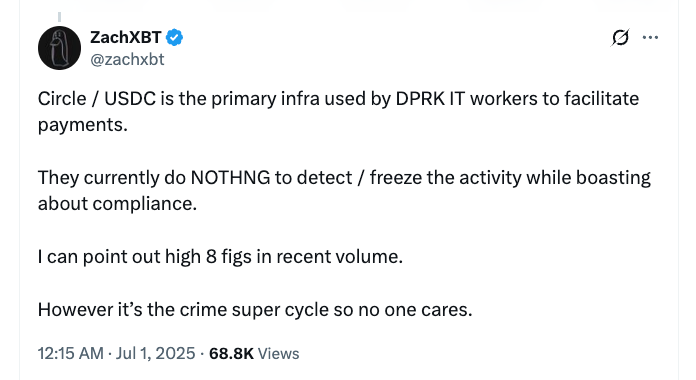The height and width of the screenshot is (380, 696).
Task: Click the word "payments." in the post
Action: click(83, 125)
